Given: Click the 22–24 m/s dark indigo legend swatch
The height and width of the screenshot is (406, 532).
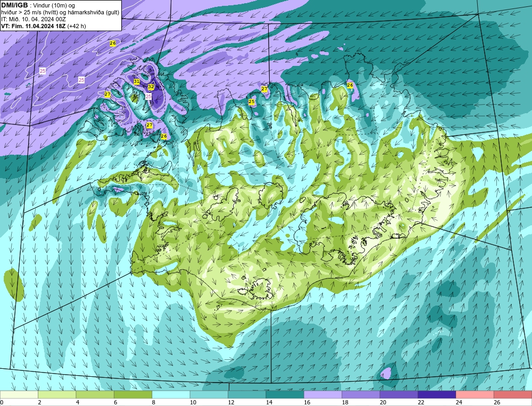Looking at the screenshot, I should (437, 394).
